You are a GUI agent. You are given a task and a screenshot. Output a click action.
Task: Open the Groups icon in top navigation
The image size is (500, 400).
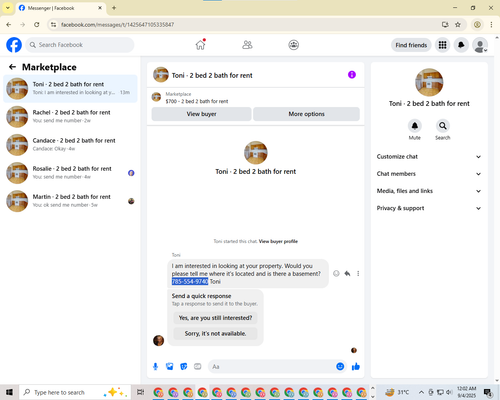click(293, 45)
